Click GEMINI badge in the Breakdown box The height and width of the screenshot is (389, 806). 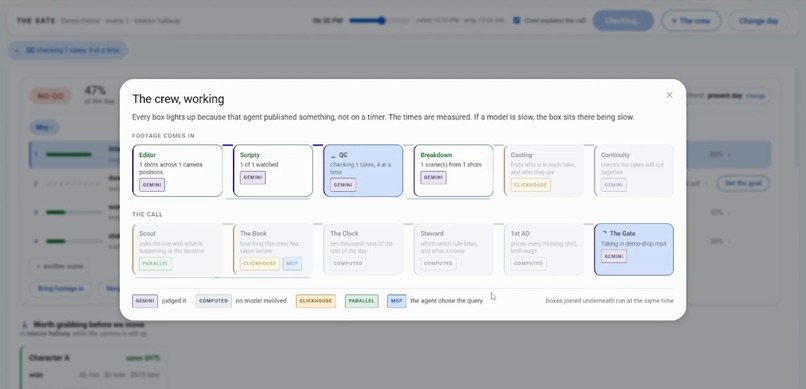[x=433, y=177]
